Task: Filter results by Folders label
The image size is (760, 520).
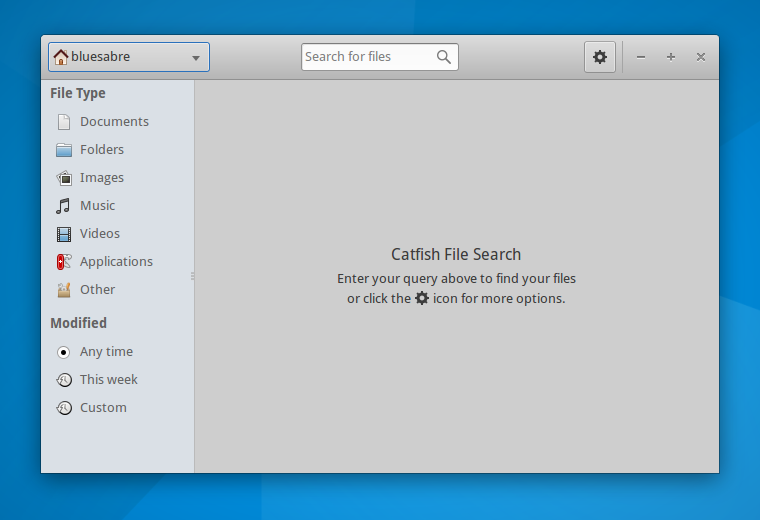Action: click(x=102, y=150)
